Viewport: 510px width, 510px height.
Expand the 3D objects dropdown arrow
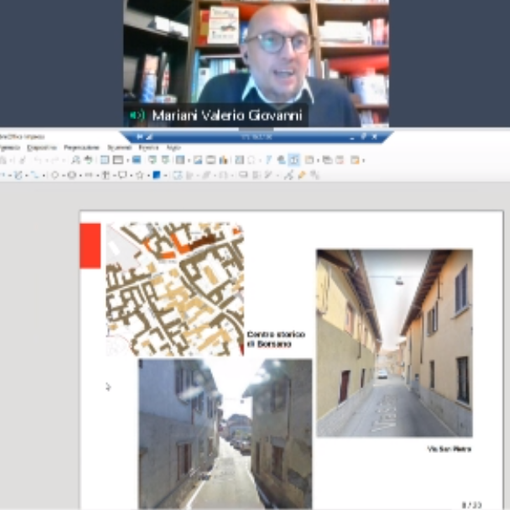(165, 176)
